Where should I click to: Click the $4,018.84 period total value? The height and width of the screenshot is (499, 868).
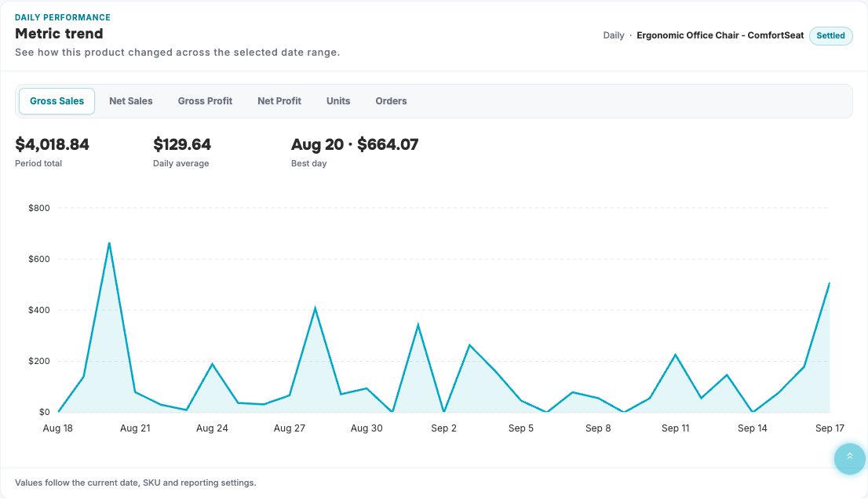[x=52, y=144]
